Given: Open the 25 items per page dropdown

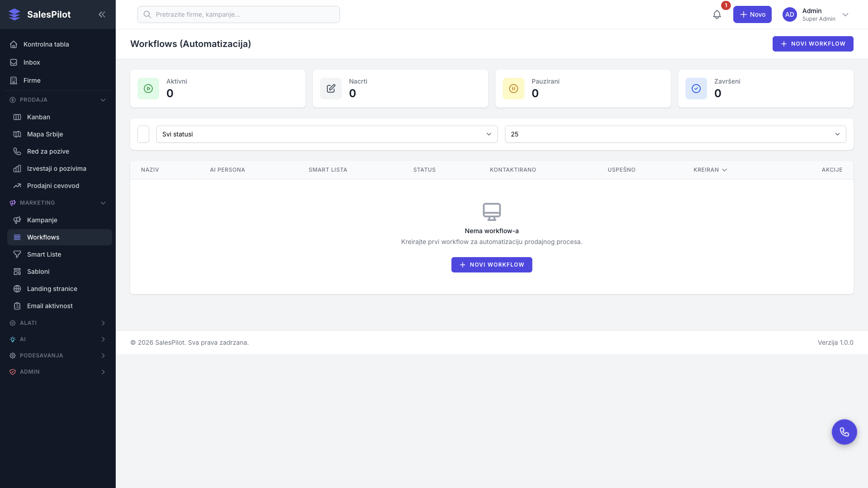Looking at the screenshot, I should pyautogui.click(x=675, y=134).
